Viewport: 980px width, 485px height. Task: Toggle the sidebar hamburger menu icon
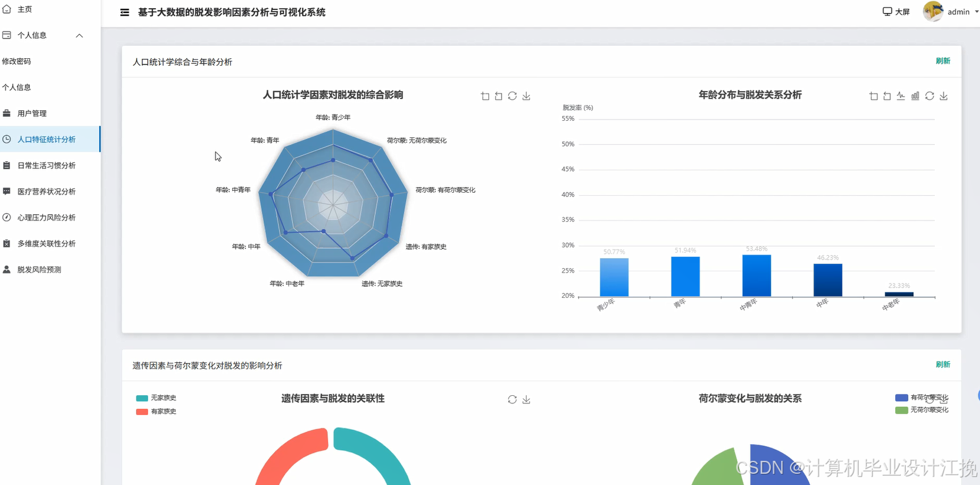point(124,12)
